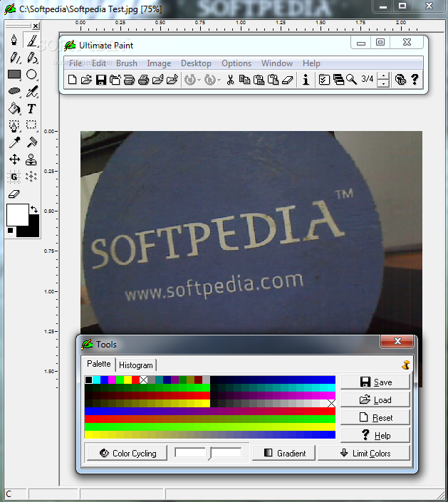The height and width of the screenshot is (502, 448).
Task: Select the pencil curve tool
Action: tap(31, 58)
